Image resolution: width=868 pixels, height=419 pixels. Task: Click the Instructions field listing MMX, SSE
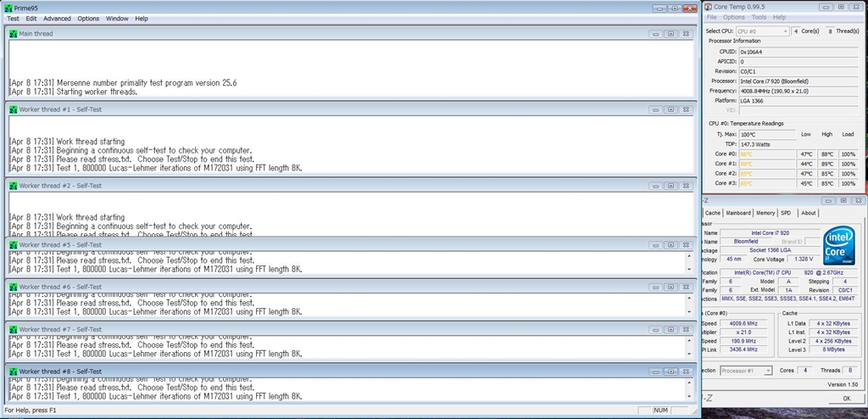click(x=789, y=299)
